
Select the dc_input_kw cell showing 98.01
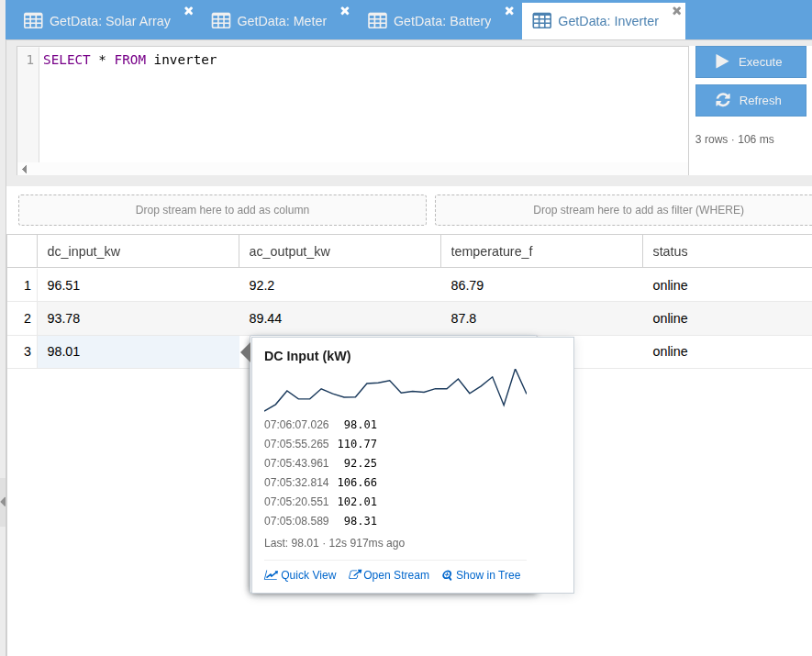(x=138, y=351)
